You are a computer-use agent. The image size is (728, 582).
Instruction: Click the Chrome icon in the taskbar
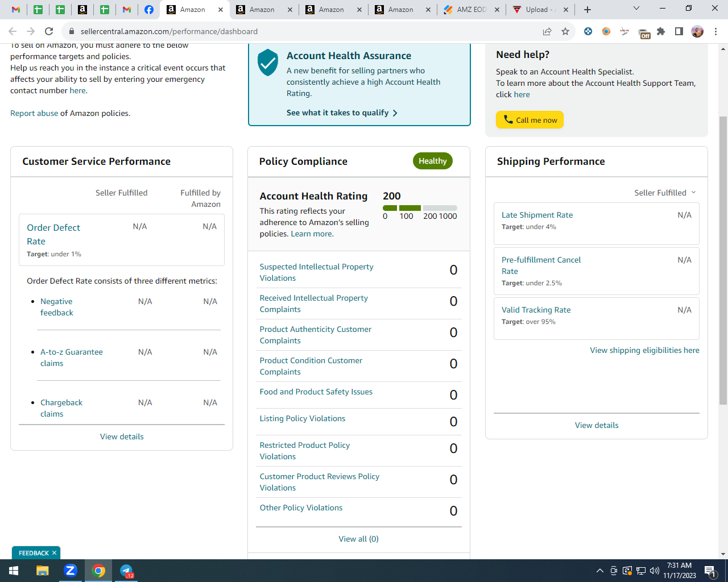tap(98, 571)
